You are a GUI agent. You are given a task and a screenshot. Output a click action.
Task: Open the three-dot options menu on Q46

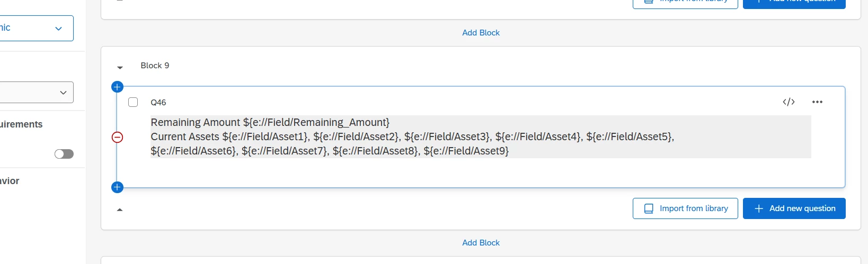(x=817, y=102)
